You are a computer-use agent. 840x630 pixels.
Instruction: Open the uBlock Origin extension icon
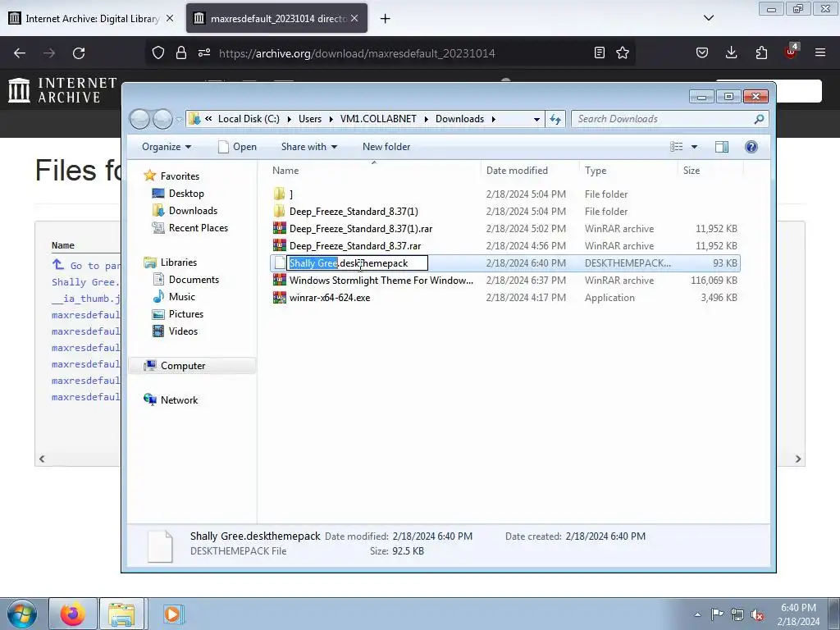[791, 52]
